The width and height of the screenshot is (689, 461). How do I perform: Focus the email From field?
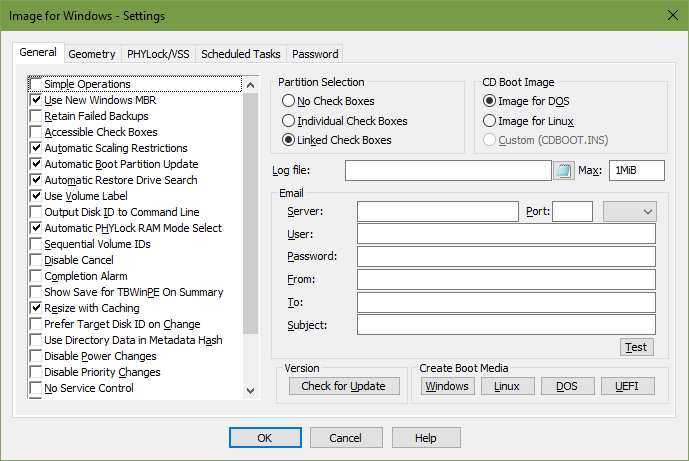pos(506,280)
